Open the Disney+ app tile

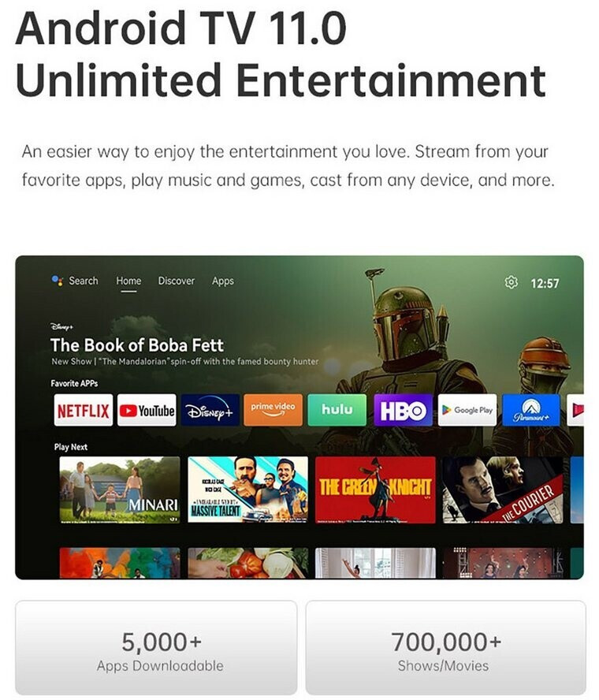pos(210,410)
